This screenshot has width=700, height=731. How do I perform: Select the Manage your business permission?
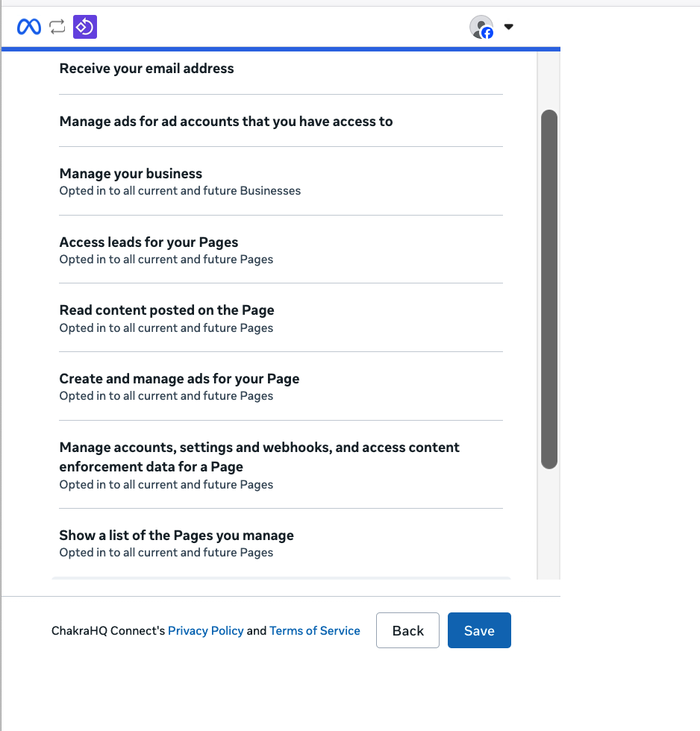(131, 174)
